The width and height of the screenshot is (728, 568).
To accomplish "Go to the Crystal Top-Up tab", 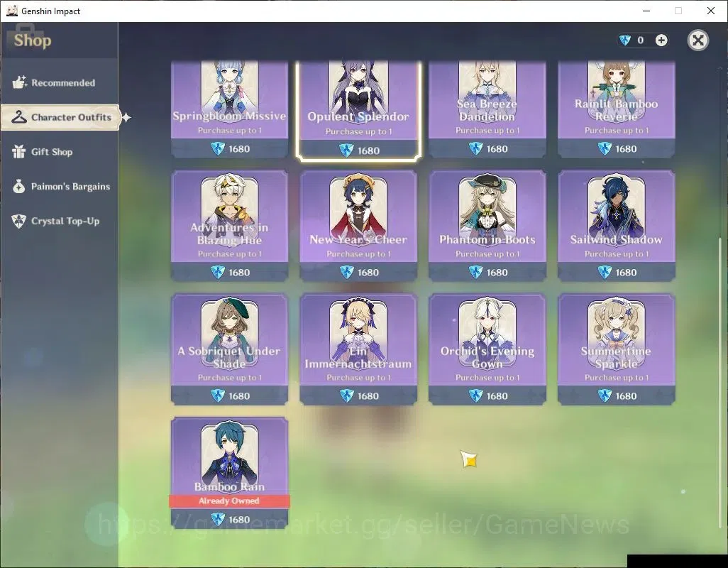I will click(59, 221).
